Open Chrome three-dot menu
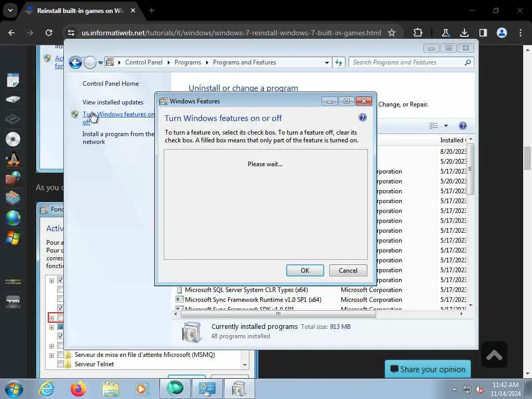The image size is (532, 399). [x=521, y=33]
